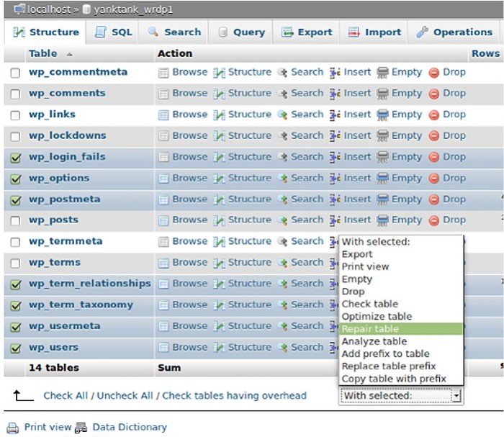Viewport: 504px width, 437px height.
Task: Click the Browse icon for wp_options
Action: (163, 179)
